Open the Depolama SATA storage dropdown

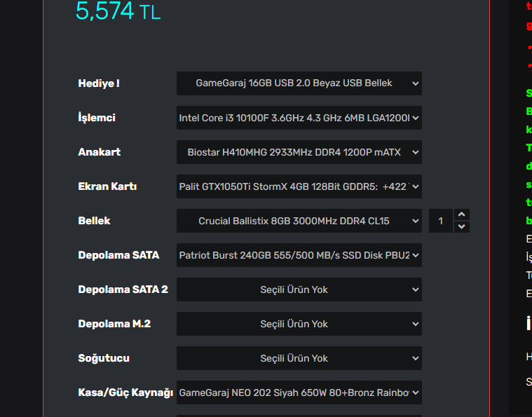point(294,255)
